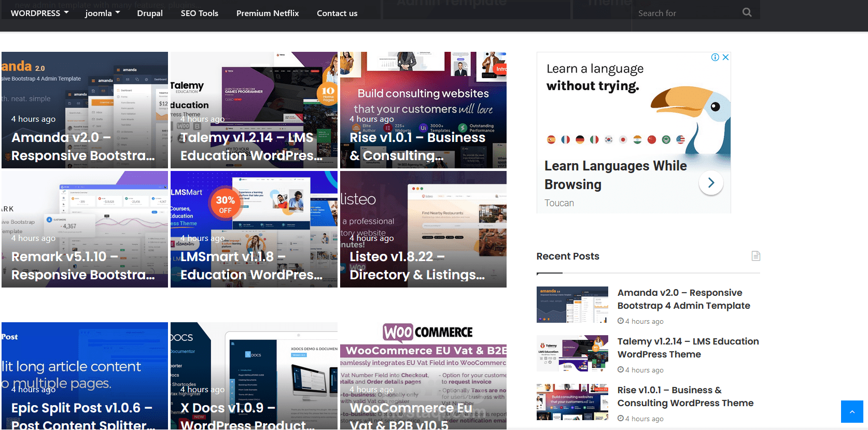Click the Recent Posts heading

tap(568, 256)
